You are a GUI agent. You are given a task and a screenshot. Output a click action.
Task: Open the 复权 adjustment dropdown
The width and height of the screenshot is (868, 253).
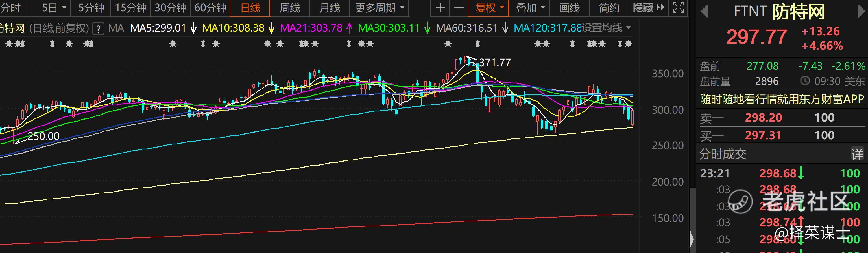pos(488,8)
